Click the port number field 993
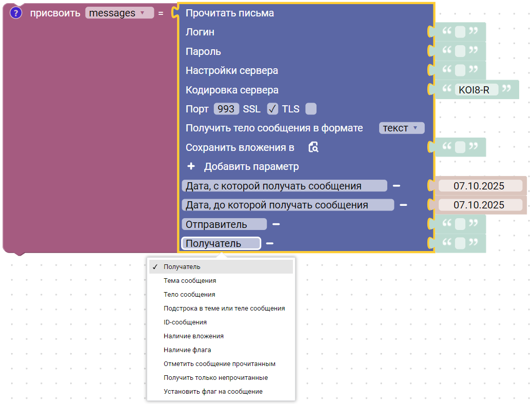This screenshot has height=404, width=532. (x=226, y=109)
